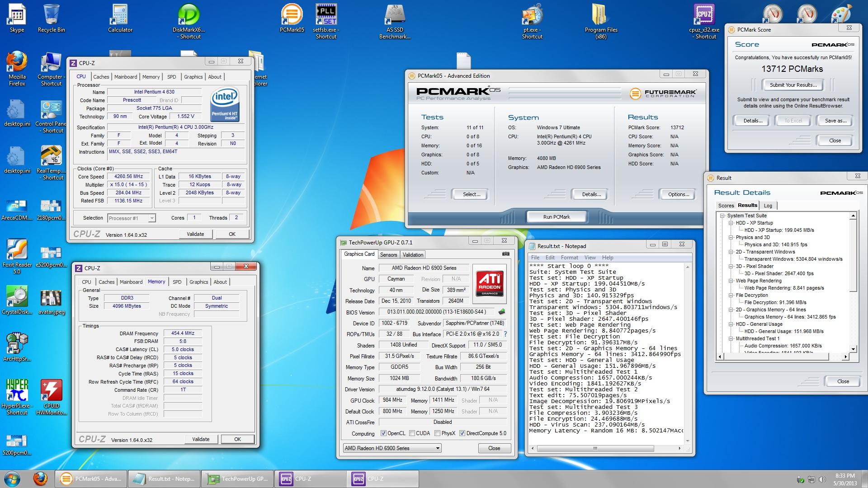The width and height of the screenshot is (868, 488).
Task: Toggle PhysX checkbox in GPU-Z
Action: tap(437, 433)
